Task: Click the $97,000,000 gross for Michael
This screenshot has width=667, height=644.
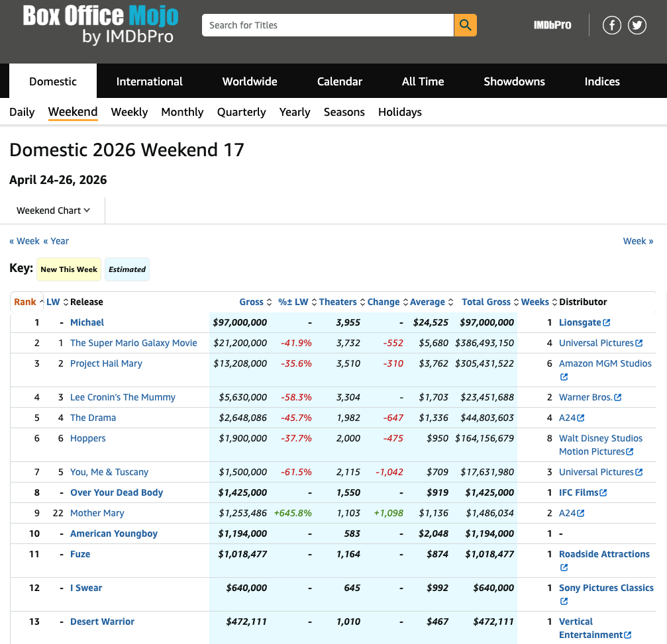Action: click(240, 322)
